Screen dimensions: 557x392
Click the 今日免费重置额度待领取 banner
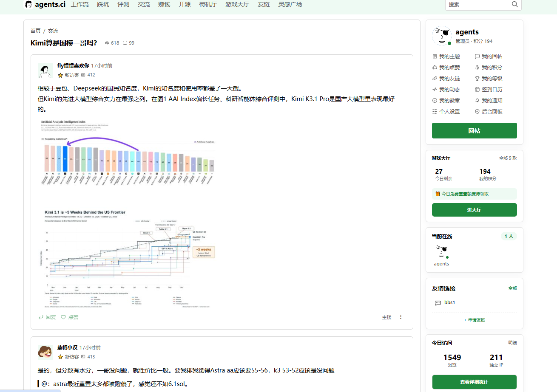click(x=475, y=194)
